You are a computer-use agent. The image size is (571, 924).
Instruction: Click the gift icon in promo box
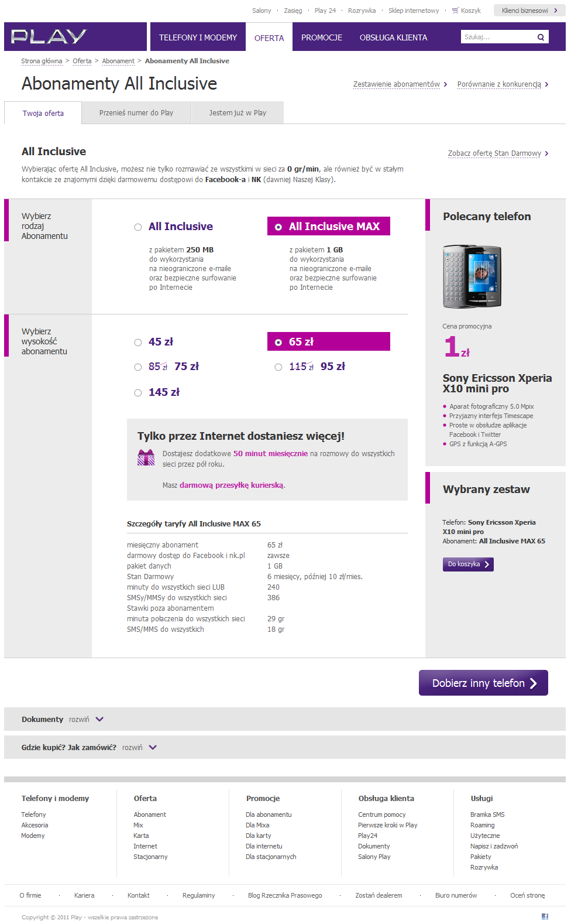point(146,457)
